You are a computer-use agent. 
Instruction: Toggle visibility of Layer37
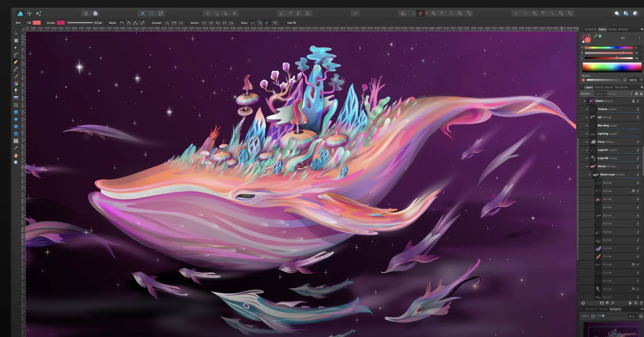point(638,150)
